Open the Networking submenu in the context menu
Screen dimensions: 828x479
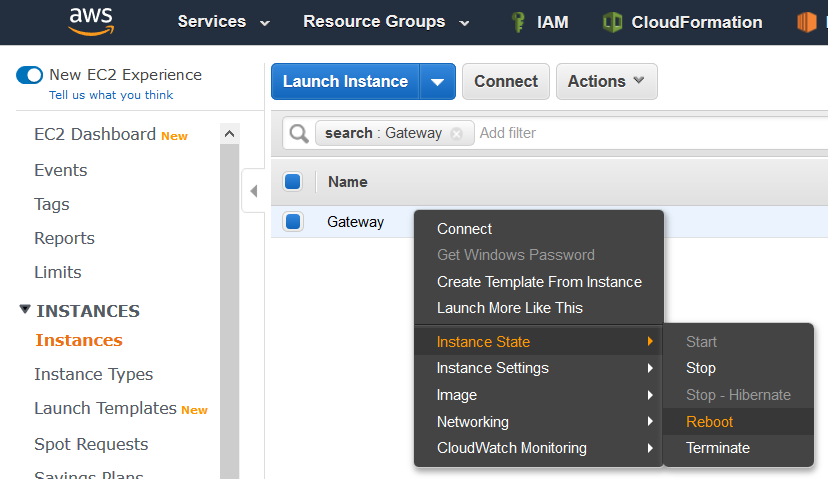(x=473, y=422)
